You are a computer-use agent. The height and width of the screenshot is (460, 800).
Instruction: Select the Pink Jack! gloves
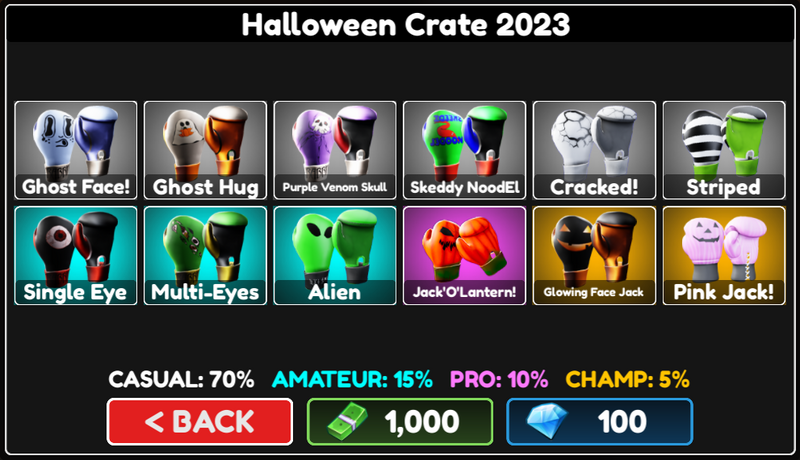pos(723,255)
